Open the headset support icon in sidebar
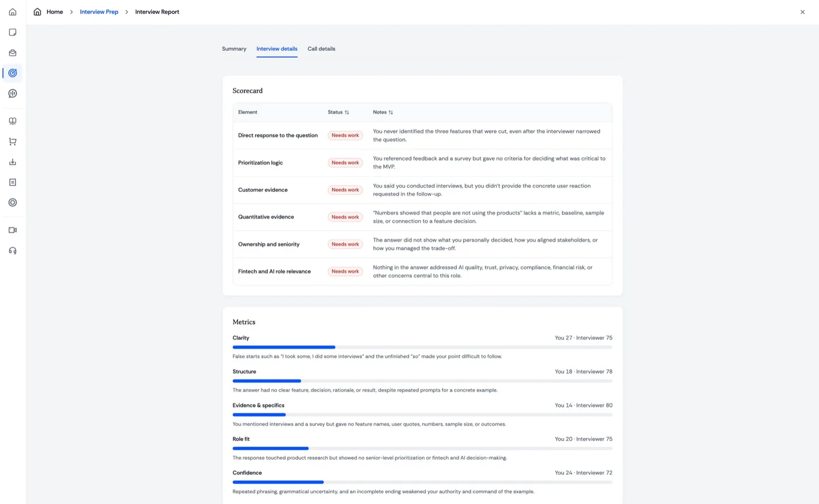This screenshot has height=504, width=819. [13, 251]
